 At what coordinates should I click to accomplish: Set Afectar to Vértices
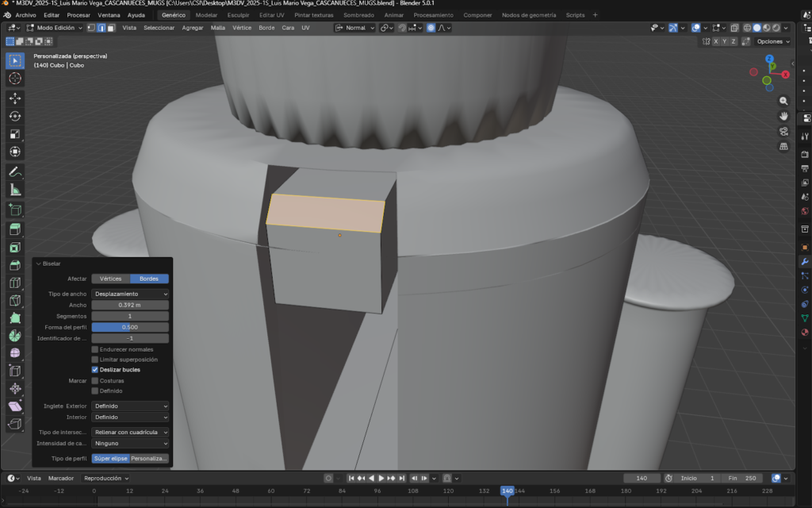[x=110, y=279]
